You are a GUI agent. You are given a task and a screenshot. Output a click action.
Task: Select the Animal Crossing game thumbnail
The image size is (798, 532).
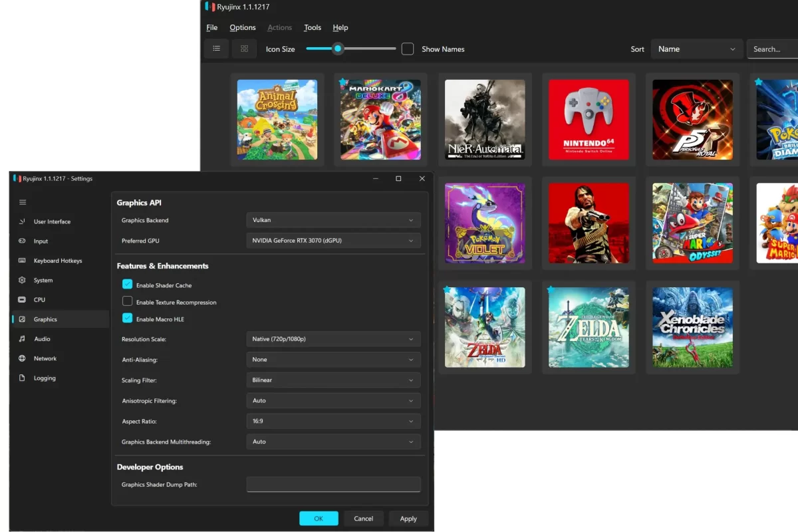pyautogui.click(x=277, y=120)
